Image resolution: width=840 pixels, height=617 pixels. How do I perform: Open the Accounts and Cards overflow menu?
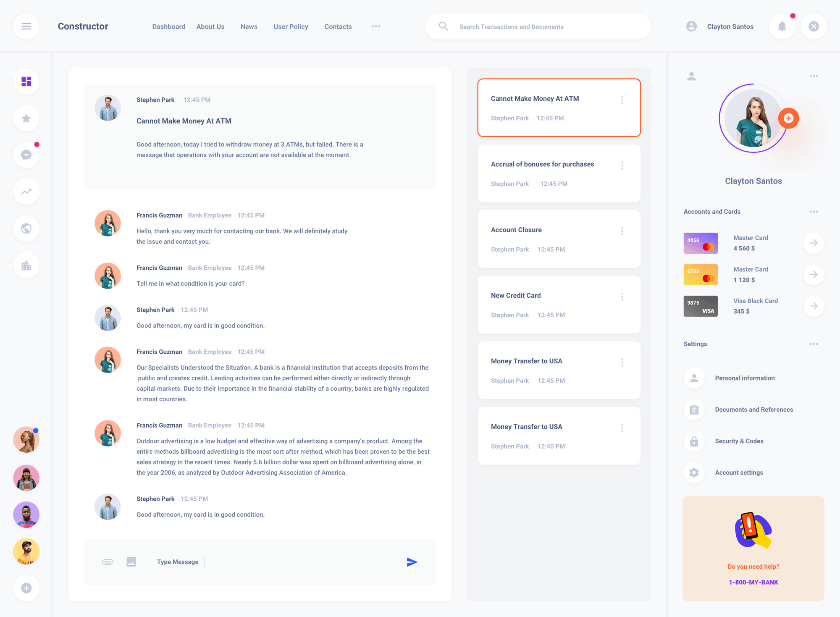coord(814,212)
